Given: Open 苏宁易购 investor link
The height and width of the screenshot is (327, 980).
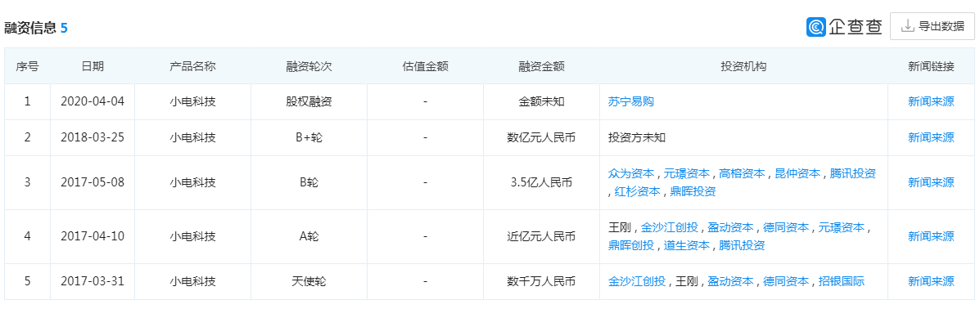Looking at the screenshot, I should coord(630,102).
